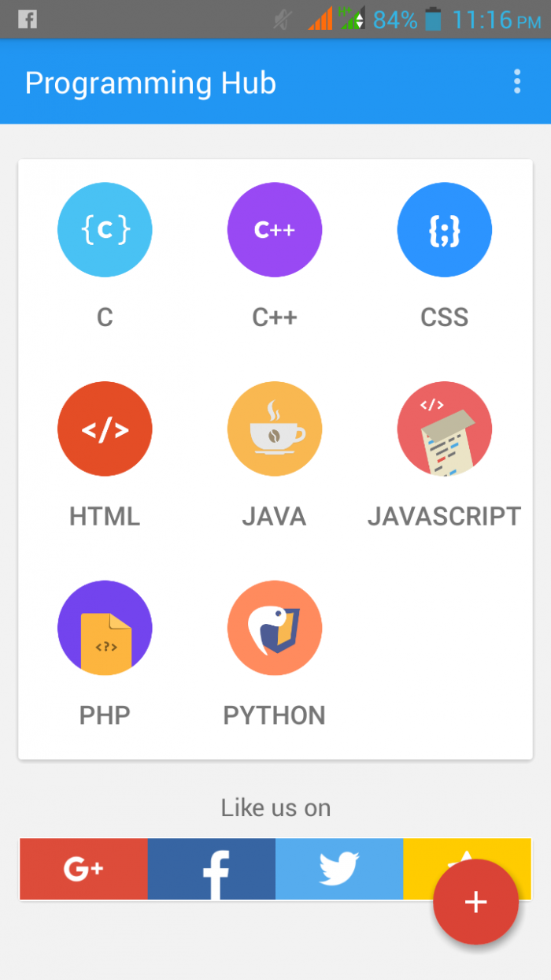The image size is (551, 980).
Task: Tap the Java coffee cup icon
Action: [275, 429]
